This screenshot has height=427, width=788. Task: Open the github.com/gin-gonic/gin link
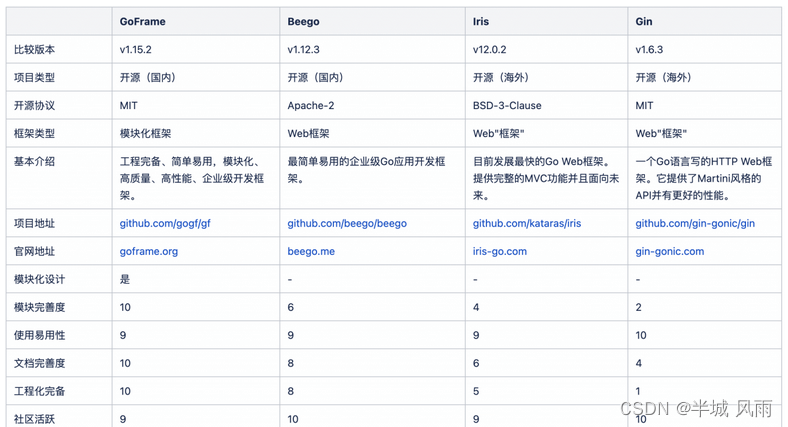[x=695, y=224]
